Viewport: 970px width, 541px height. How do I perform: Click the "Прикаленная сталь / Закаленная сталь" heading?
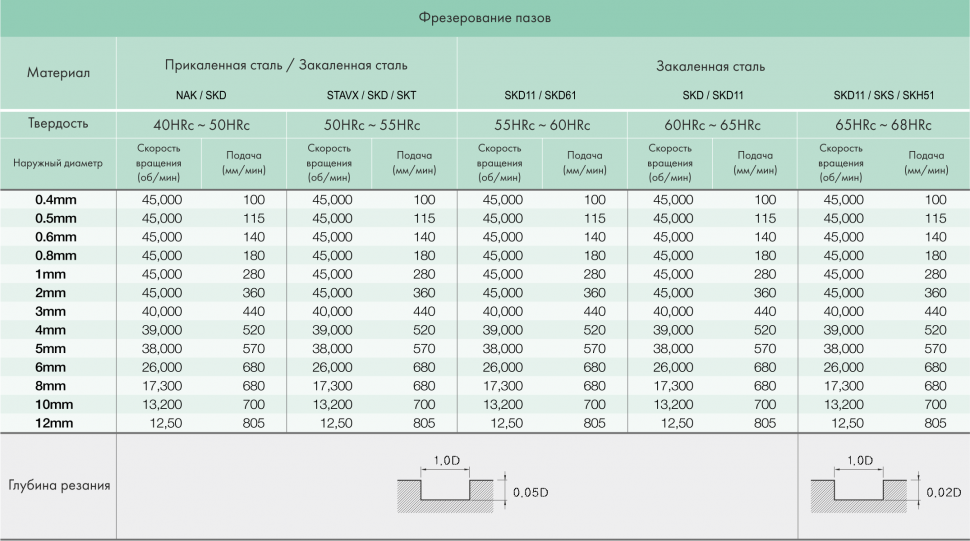click(x=286, y=66)
